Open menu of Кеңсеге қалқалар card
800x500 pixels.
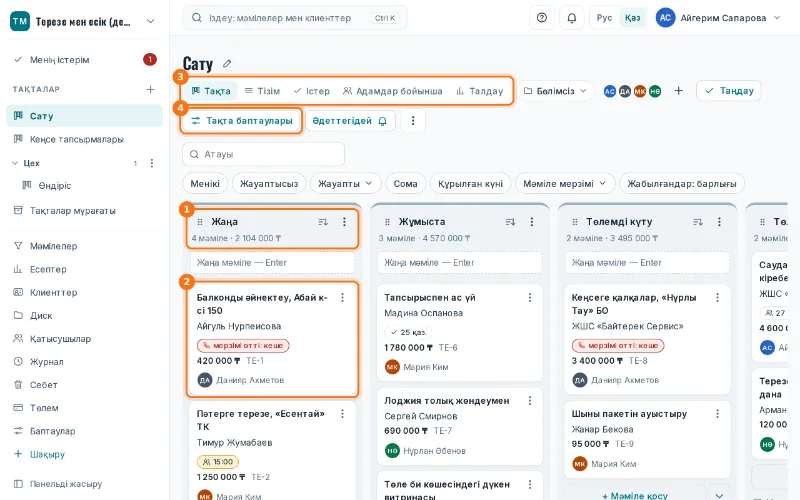click(717, 297)
